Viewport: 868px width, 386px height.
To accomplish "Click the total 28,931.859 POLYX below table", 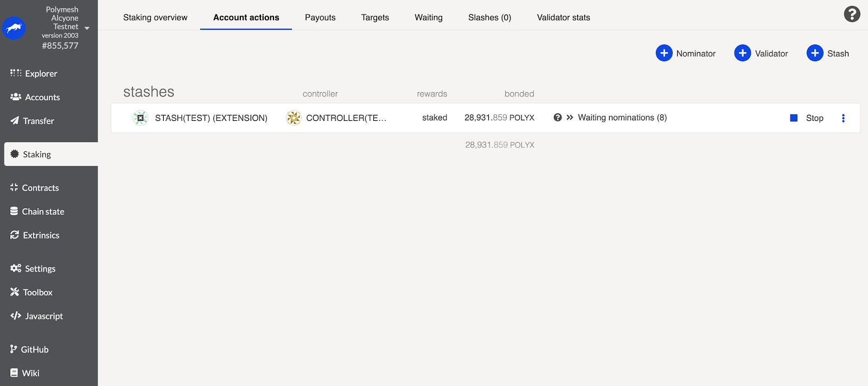I will point(500,145).
